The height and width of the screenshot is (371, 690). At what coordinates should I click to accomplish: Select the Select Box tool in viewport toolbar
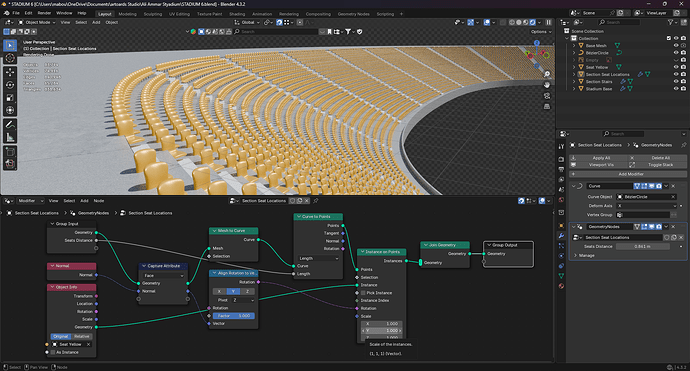pyautogui.click(x=10, y=45)
